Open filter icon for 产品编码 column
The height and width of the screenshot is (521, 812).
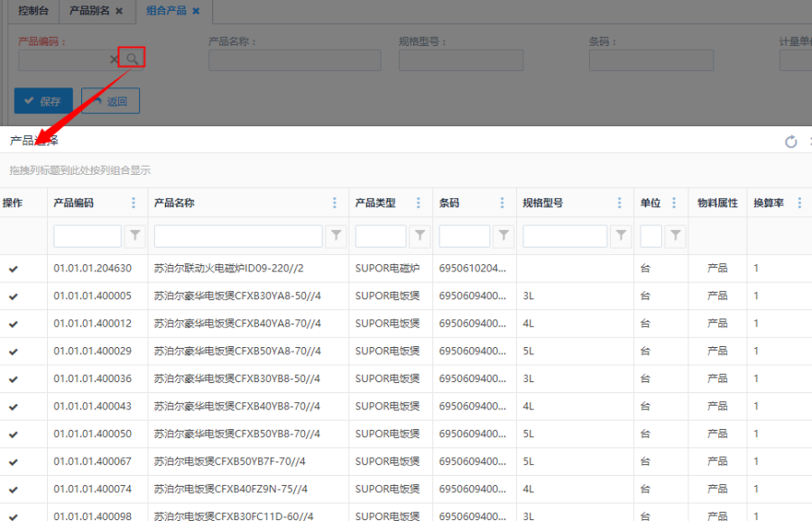tap(134, 236)
